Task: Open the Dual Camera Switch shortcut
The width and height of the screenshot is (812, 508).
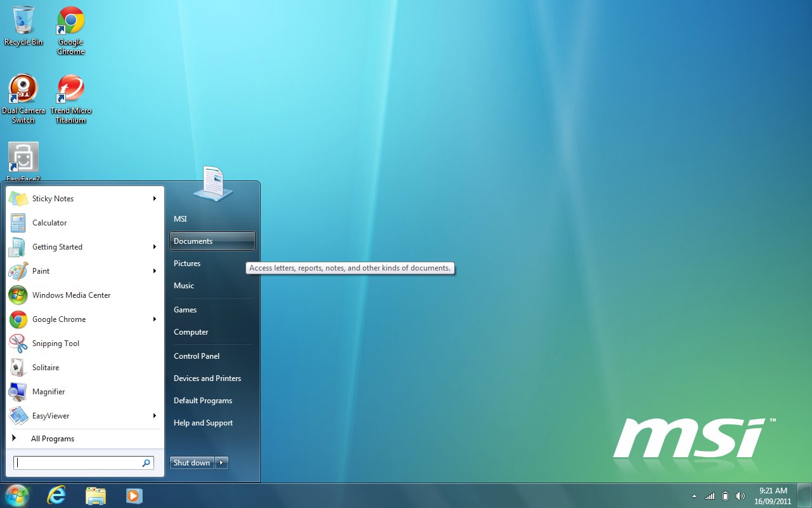Action: 23,98
